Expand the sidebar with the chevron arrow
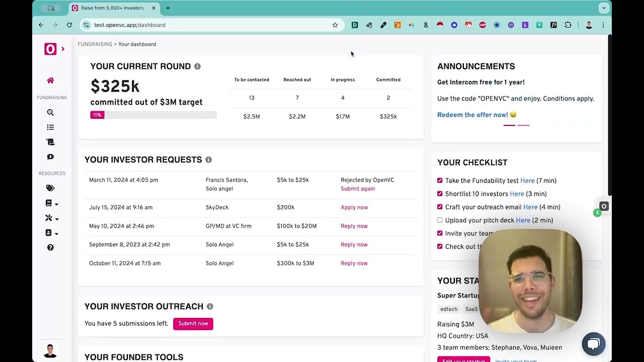The image size is (644, 362). [x=63, y=49]
